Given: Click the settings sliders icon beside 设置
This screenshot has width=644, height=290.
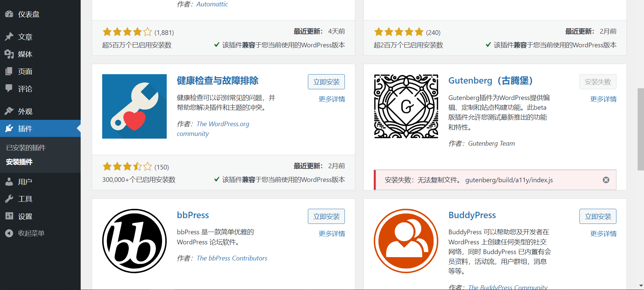Looking at the screenshot, I should click(x=9, y=216).
